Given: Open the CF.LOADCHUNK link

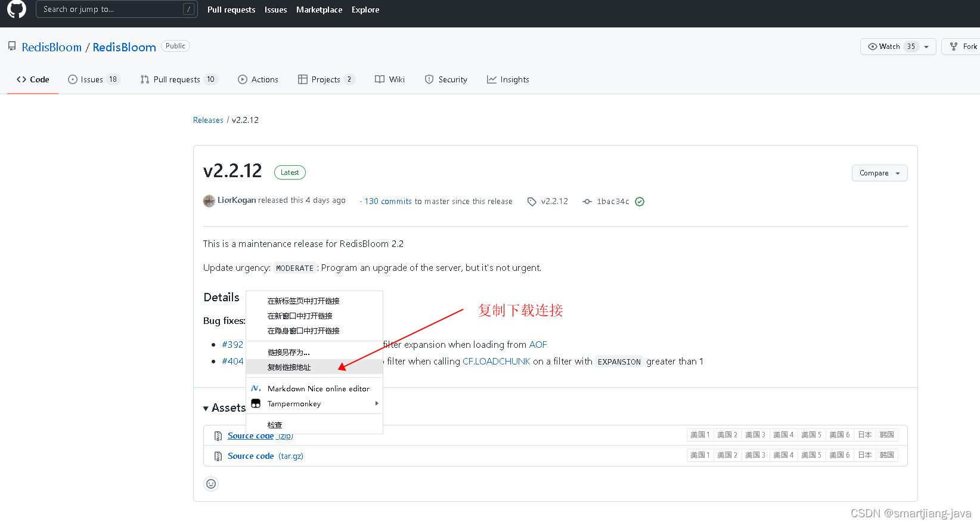Looking at the screenshot, I should [497, 362].
